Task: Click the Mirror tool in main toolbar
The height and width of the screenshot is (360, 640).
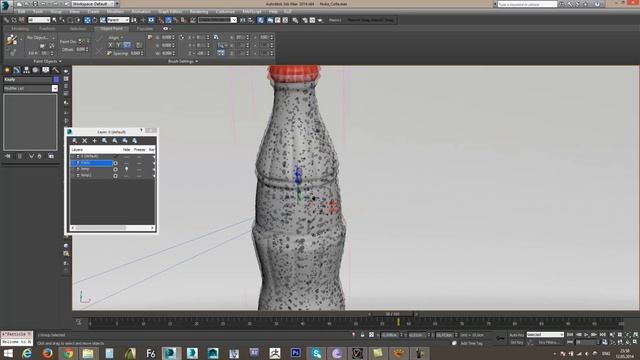Action: (242, 20)
